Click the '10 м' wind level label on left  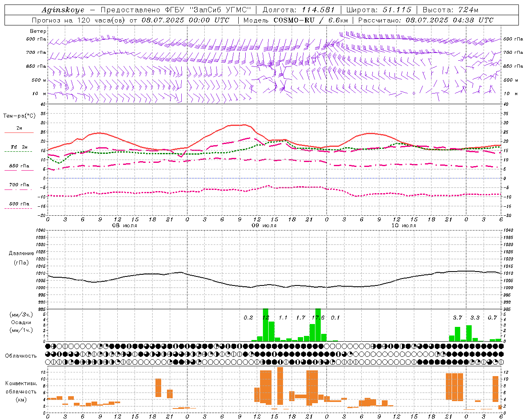[39, 94]
